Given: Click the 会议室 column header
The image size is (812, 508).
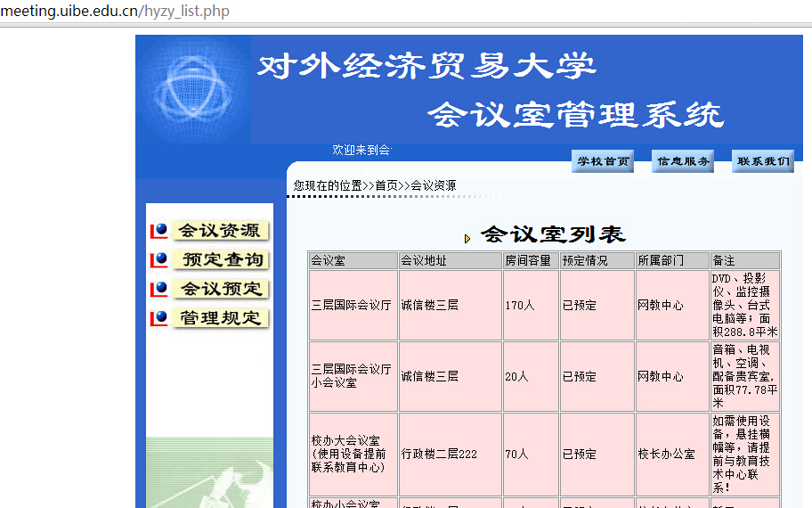Looking at the screenshot, I should tap(353, 261).
